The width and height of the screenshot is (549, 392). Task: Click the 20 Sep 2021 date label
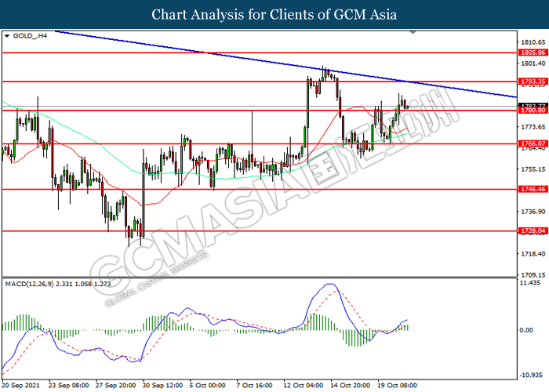click(21, 386)
